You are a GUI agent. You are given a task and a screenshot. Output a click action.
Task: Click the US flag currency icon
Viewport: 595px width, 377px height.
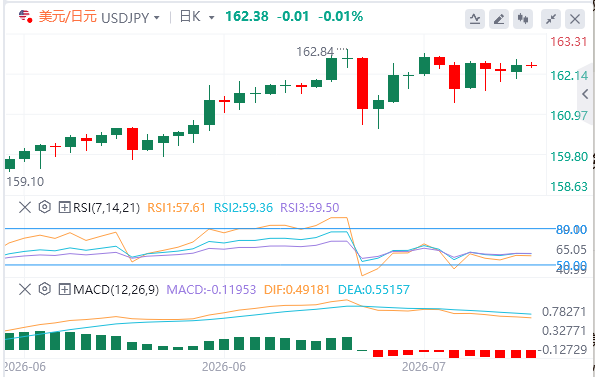[25, 17]
